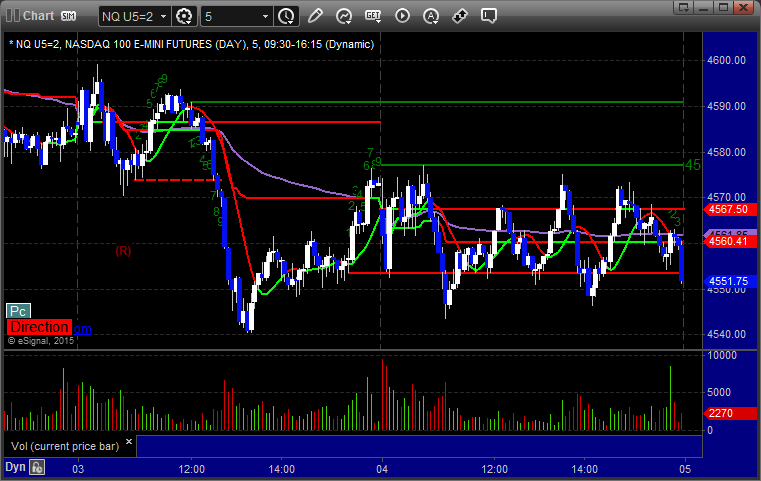Open the chart comment bubble icon
Viewport: 761px width, 481px height.
pos(489,16)
